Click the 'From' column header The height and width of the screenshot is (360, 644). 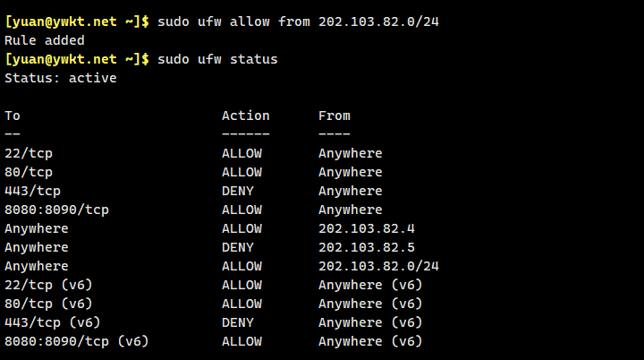pos(335,116)
